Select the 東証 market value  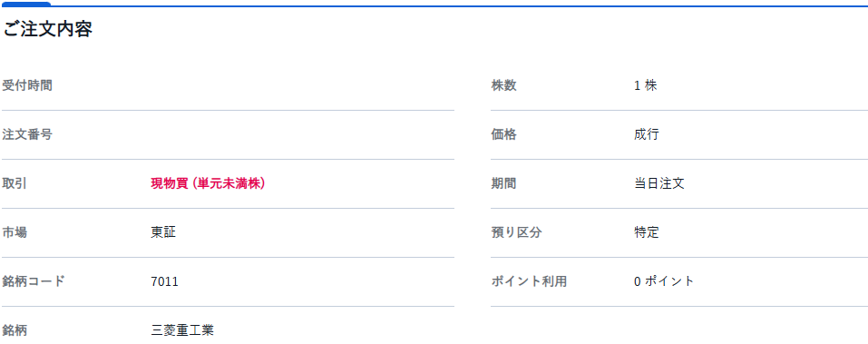[x=163, y=232]
